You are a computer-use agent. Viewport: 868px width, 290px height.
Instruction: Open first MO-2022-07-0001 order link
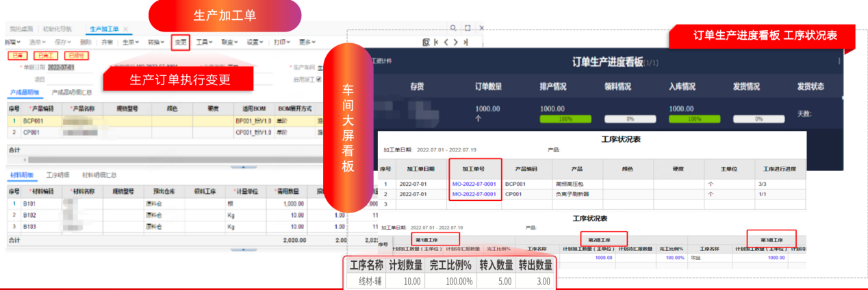point(474,184)
